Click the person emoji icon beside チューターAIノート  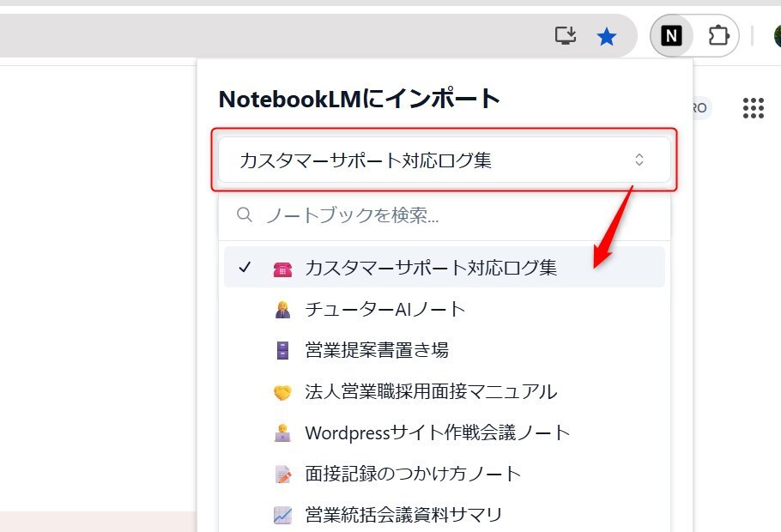[282, 310]
